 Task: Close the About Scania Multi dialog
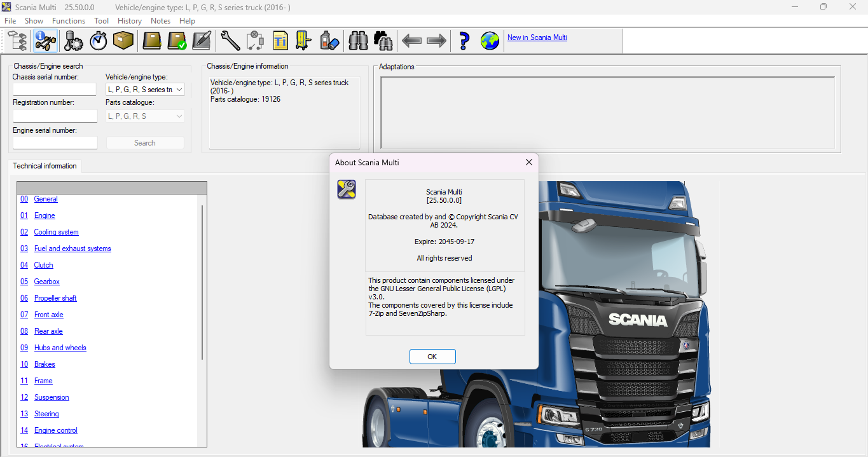tap(528, 162)
